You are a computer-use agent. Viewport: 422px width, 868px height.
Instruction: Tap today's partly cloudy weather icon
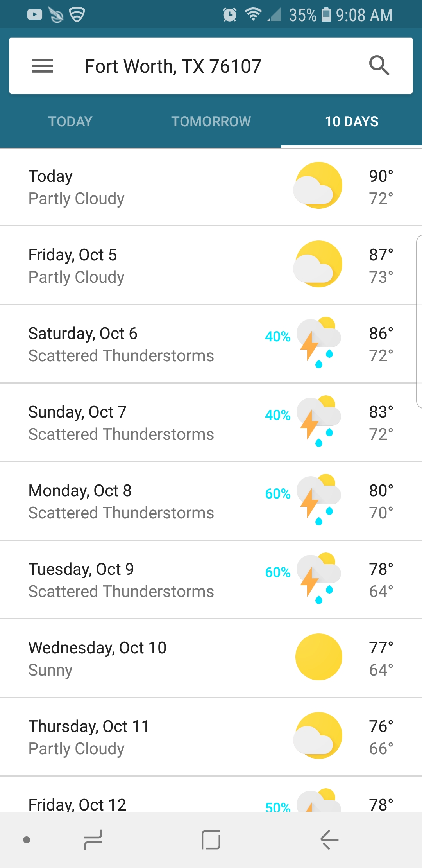318,186
